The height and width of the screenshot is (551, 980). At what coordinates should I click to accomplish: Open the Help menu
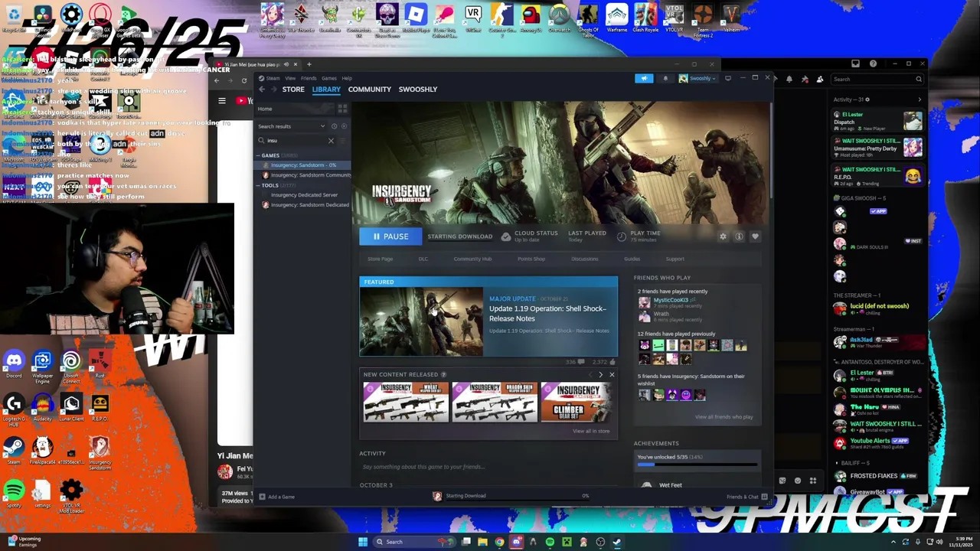pos(347,78)
